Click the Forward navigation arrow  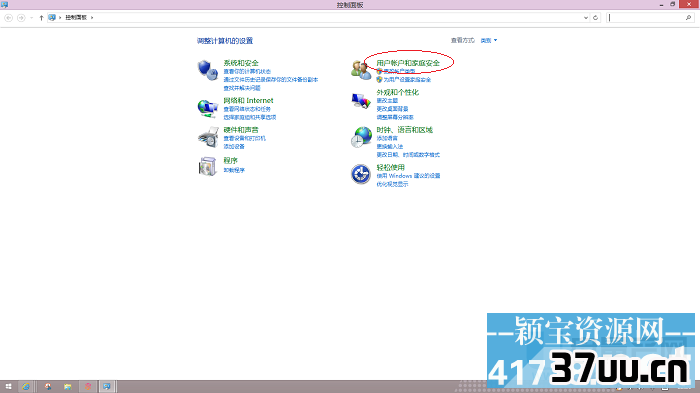point(21,18)
